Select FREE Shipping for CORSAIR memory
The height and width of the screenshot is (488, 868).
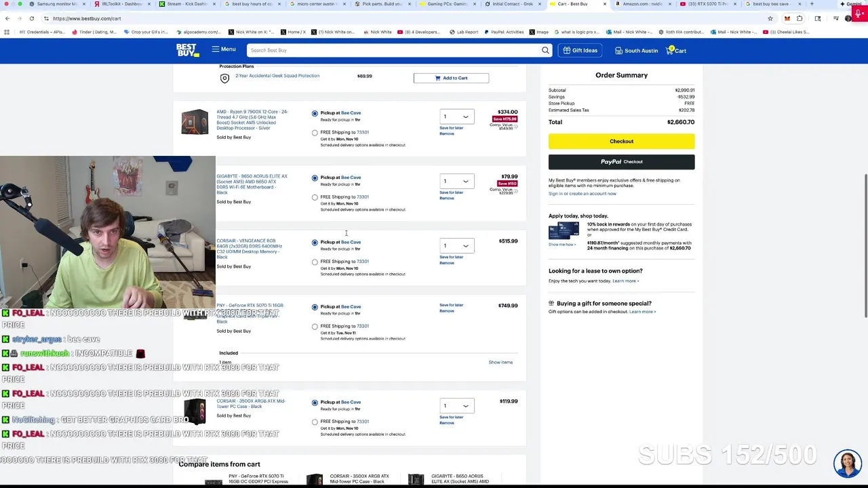[x=315, y=262]
